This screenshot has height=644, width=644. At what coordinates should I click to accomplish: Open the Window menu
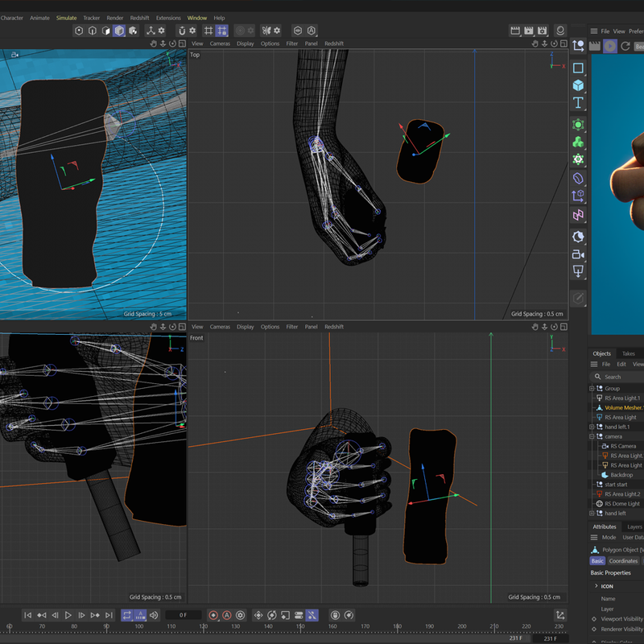coord(197,18)
